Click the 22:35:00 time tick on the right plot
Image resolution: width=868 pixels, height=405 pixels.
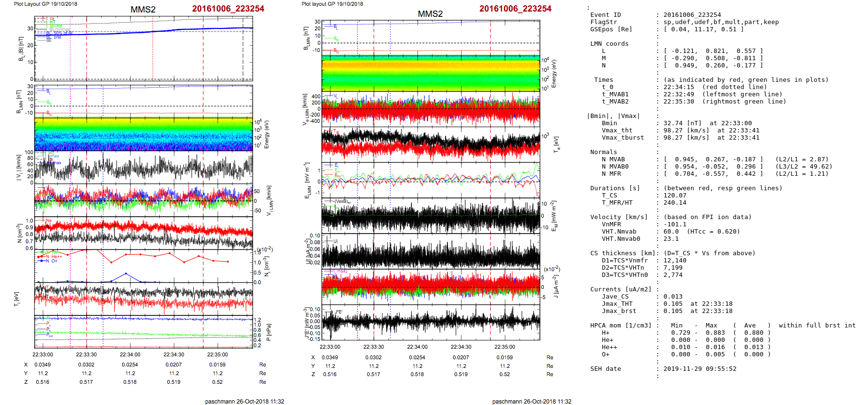pyautogui.click(x=504, y=347)
